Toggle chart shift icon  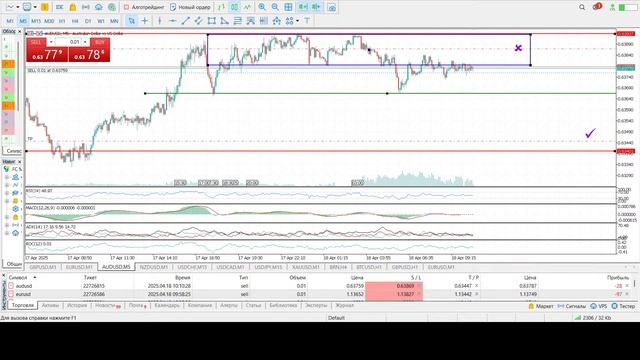tap(316, 7)
